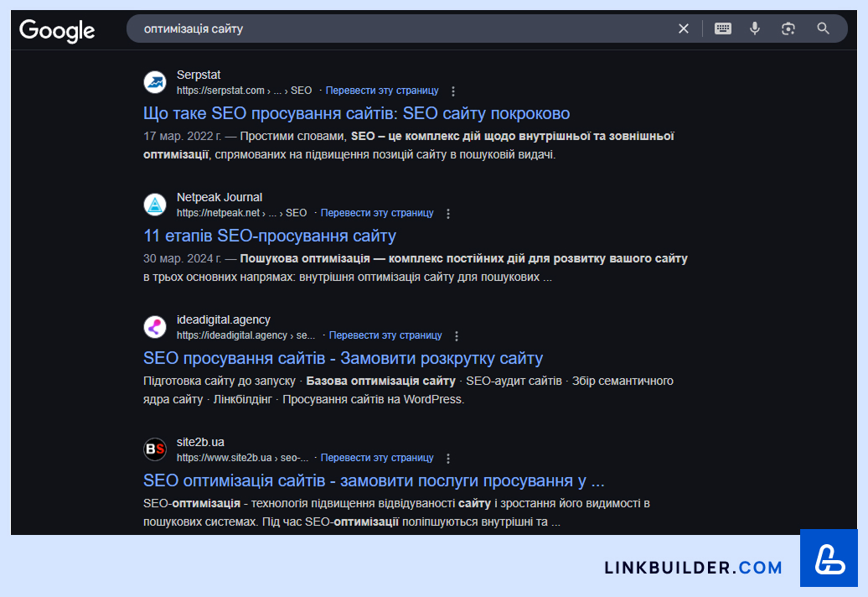Image resolution: width=868 pixels, height=597 pixels.
Task: Click 'Просування сайтів на WordPress' snippet text
Action: (373, 399)
